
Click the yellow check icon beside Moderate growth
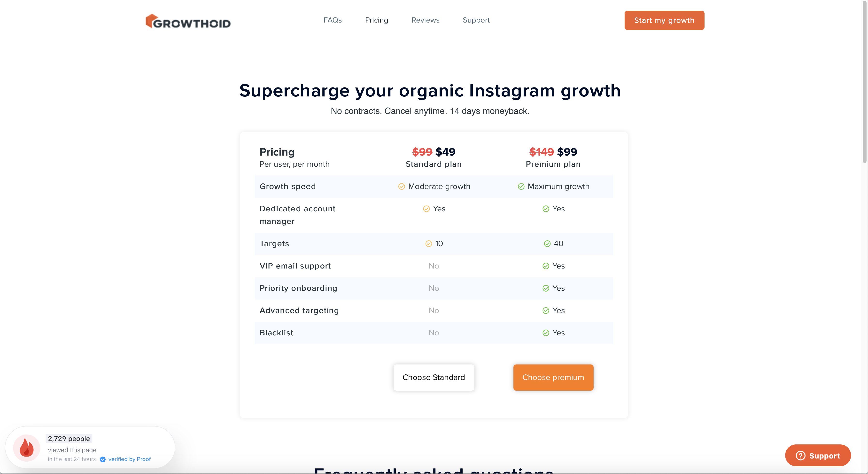[x=401, y=186]
